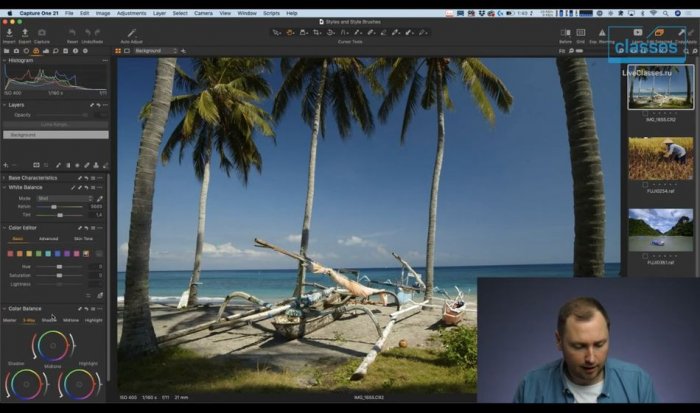The image size is (700, 413).
Task: Select the Pan hand cursor tool
Action: click(x=290, y=33)
